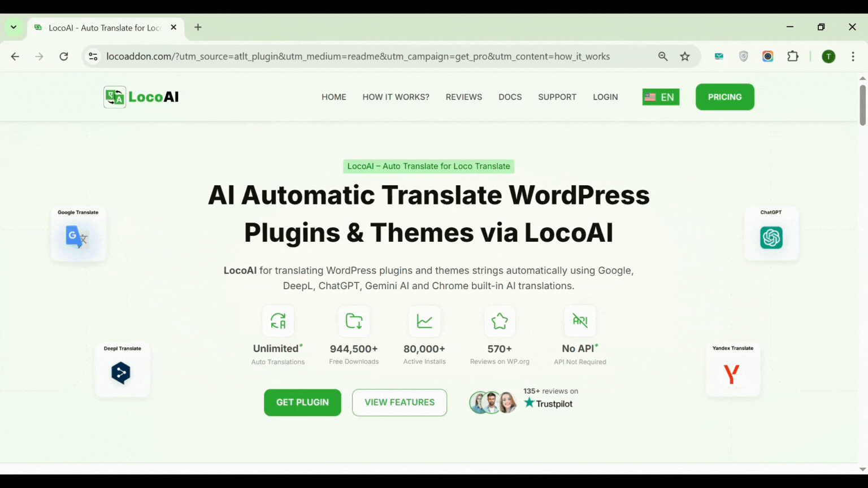Click the cloud download icon above 944,500+
The height and width of the screenshot is (488, 868).
click(x=354, y=321)
